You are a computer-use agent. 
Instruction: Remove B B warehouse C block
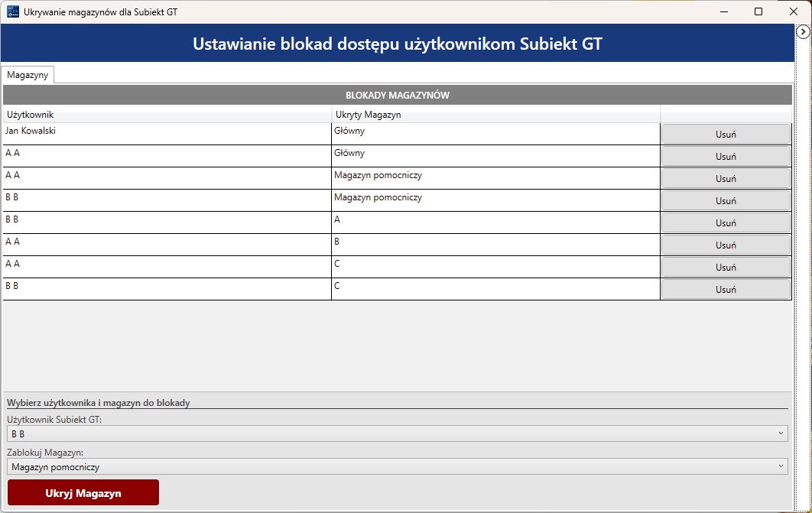(725, 290)
